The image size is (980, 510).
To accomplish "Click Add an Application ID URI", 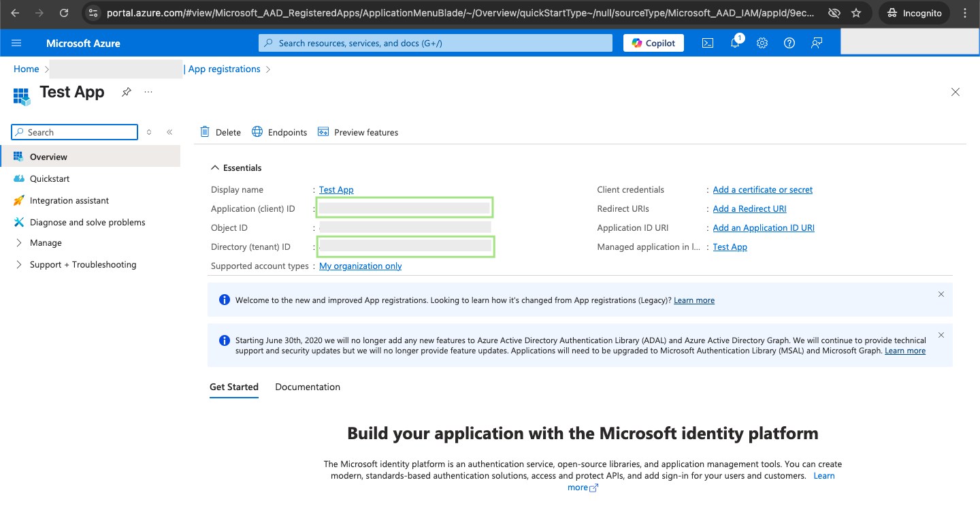I will tap(764, 227).
